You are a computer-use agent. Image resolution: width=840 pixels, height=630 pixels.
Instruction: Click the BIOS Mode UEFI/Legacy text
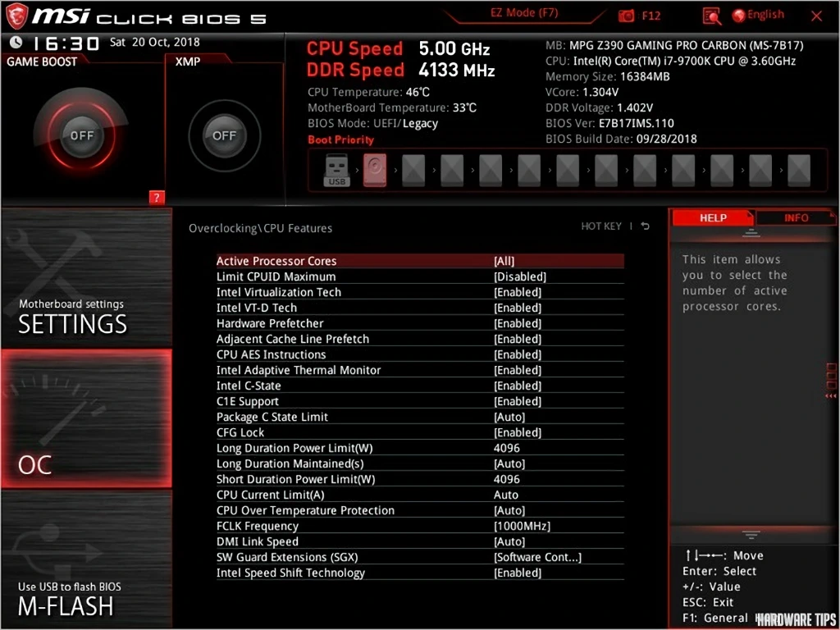click(373, 123)
